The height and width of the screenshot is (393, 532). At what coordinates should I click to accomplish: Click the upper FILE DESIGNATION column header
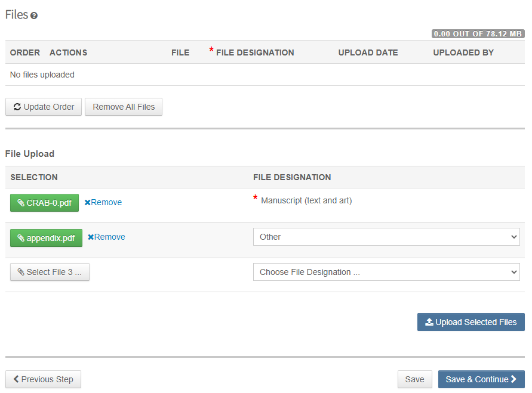pos(255,52)
